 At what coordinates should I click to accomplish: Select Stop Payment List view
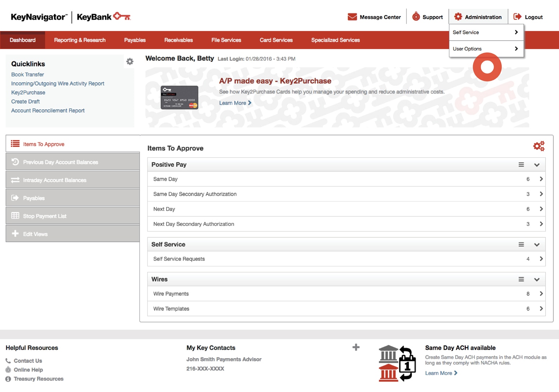[x=72, y=216]
